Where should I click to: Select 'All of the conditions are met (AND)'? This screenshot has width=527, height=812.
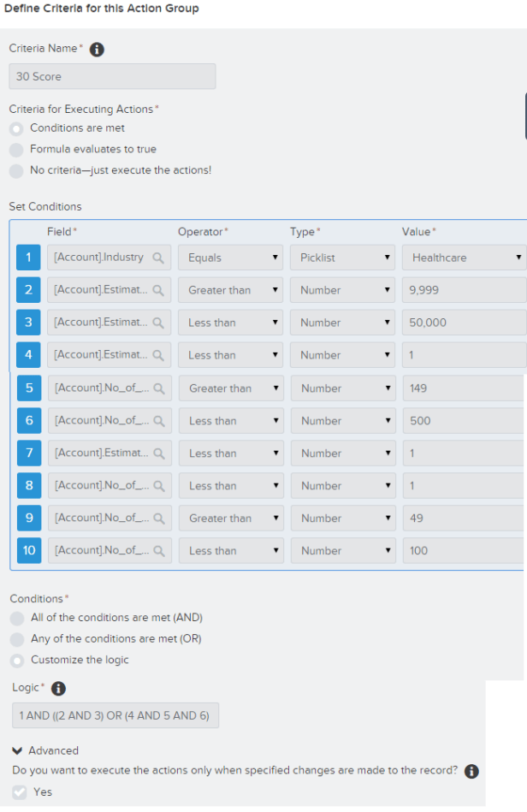point(18,619)
